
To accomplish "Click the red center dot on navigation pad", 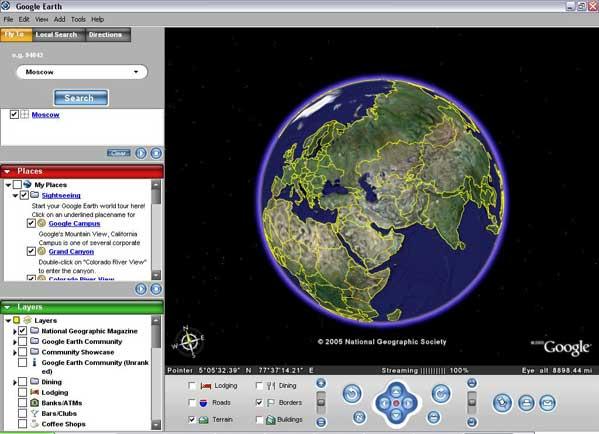I will pos(396,403).
